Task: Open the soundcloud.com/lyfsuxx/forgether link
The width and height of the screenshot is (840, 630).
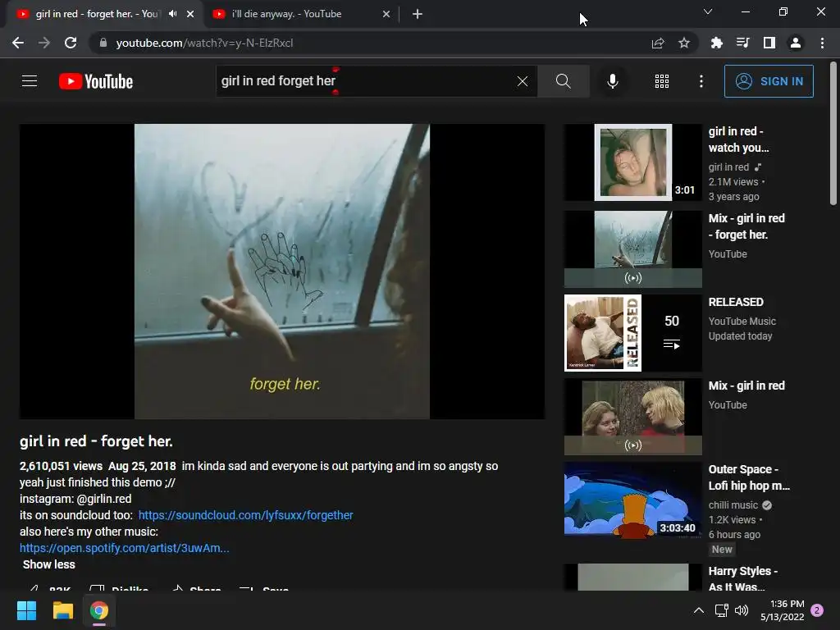Action: click(246, 515)
